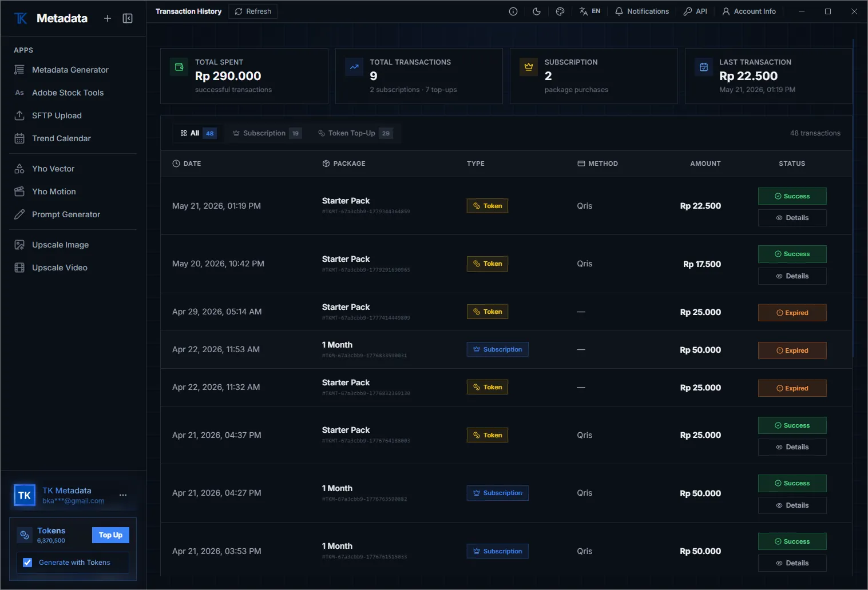
Task: Click Expired status on Apr 22, 11:53 AM row
Action: (792, 350)
